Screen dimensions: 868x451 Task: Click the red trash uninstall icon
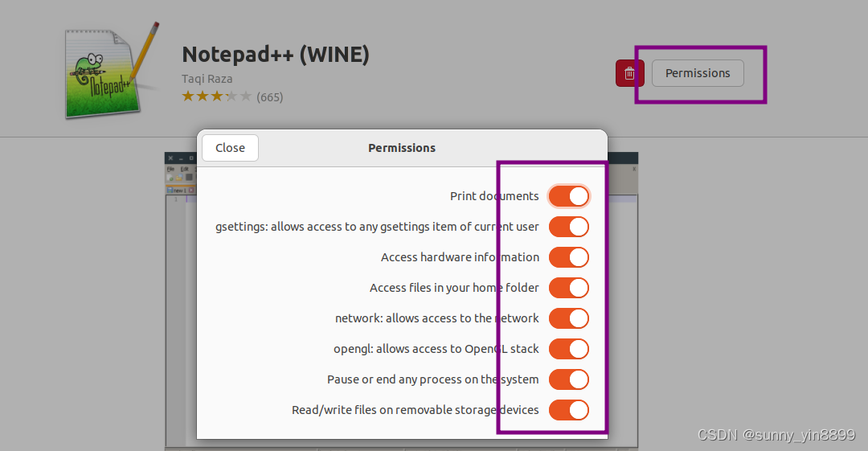coord(629,73)
